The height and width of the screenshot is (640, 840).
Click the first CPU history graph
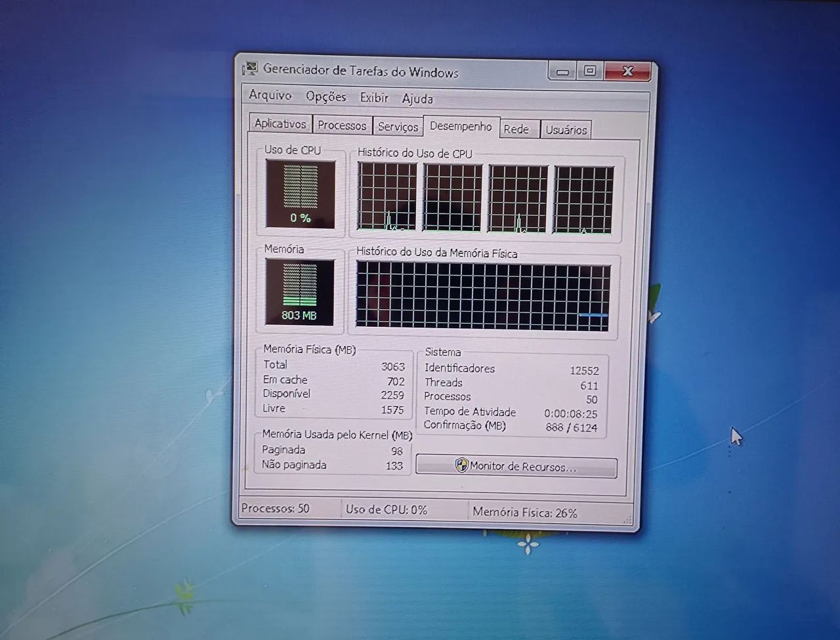pos(387,197)
